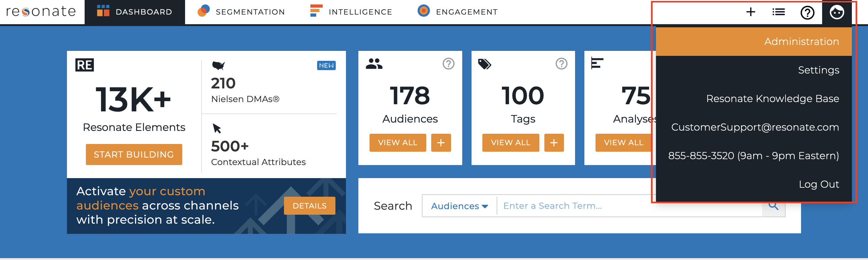Choose Log Out from user menu
This screenshot has width=868, height=260.
coord(753,184)
